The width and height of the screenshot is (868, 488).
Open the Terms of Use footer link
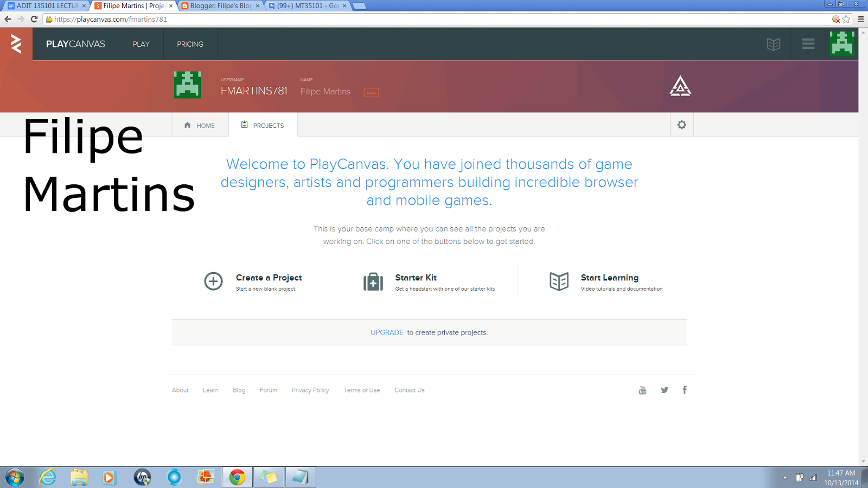click(x=361, y=390)
